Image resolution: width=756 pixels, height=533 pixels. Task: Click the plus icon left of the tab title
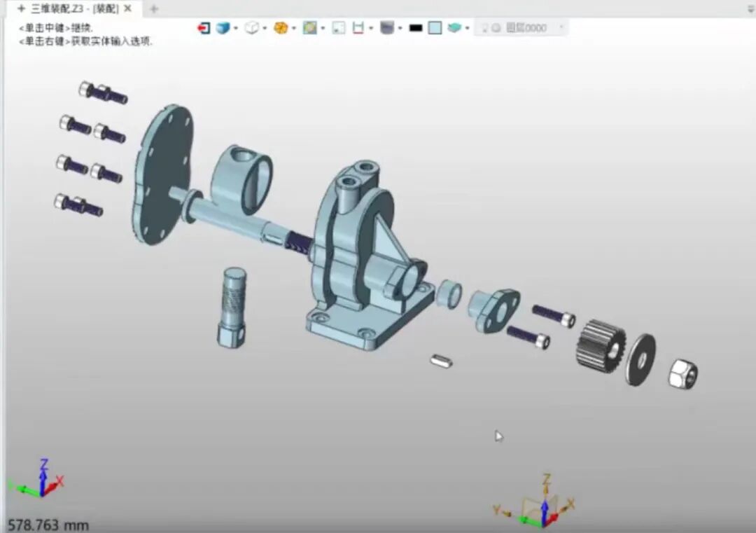click(x=21, y=8)
